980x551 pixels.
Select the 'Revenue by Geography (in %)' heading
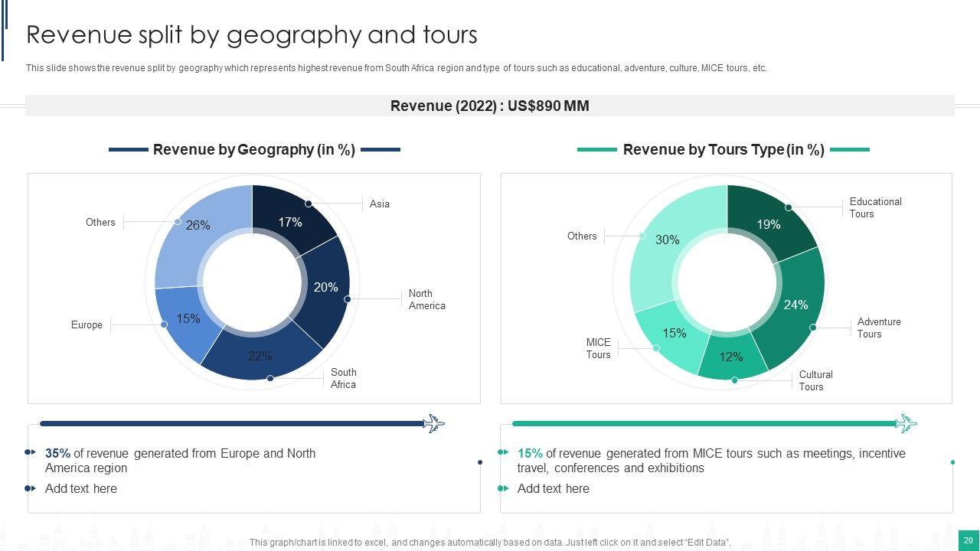254,149
